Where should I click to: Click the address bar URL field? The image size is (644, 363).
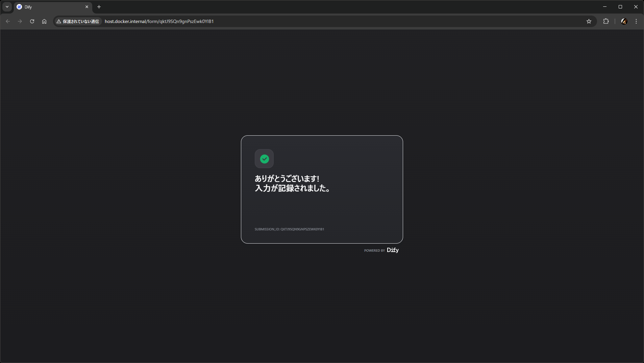coord(304,21)
